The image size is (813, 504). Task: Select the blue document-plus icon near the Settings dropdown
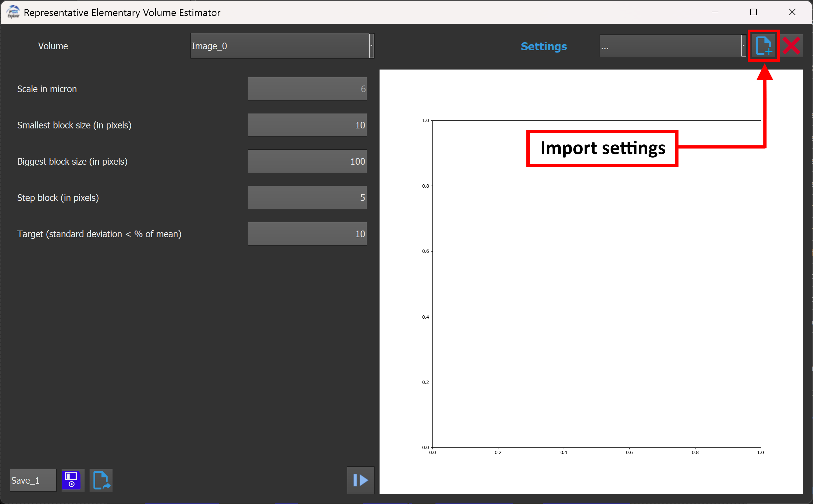(x=763, y=46)
